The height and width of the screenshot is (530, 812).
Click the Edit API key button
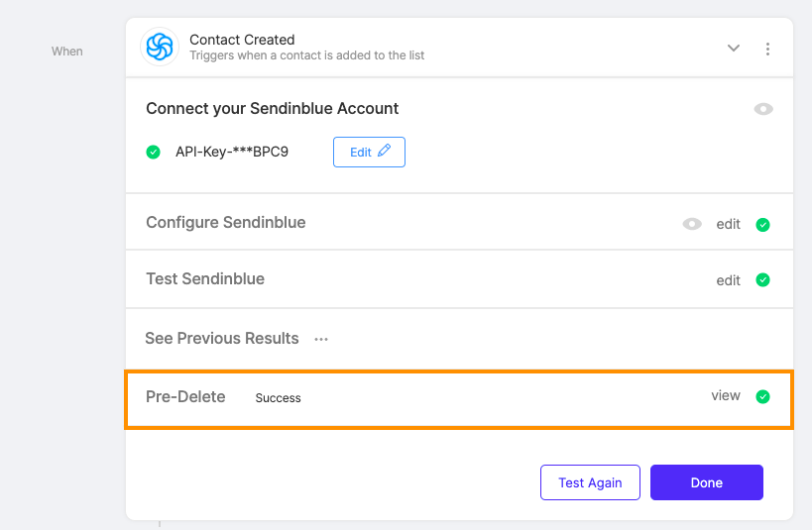369,153
